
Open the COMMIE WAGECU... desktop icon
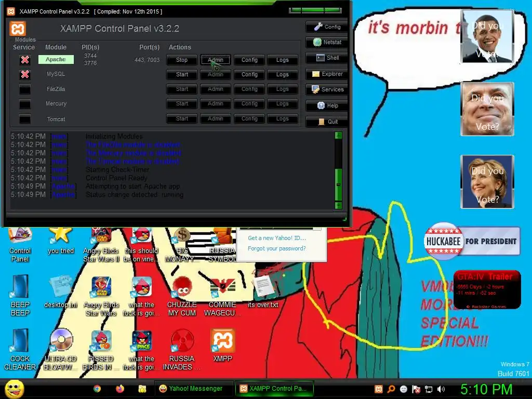(222, 297)
